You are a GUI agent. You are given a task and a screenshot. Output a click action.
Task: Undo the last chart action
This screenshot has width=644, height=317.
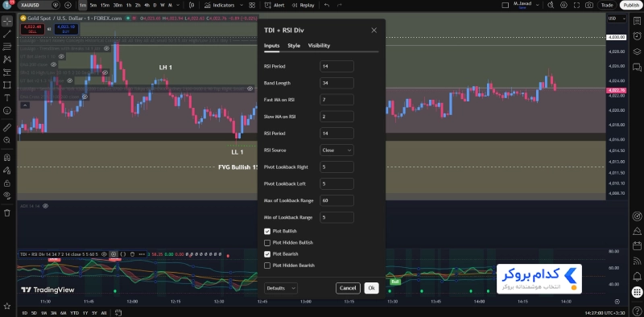pos(327,6)
